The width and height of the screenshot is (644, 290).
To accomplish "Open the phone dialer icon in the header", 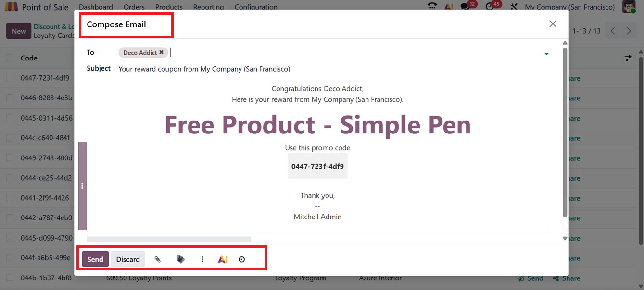I will [431, 6].
